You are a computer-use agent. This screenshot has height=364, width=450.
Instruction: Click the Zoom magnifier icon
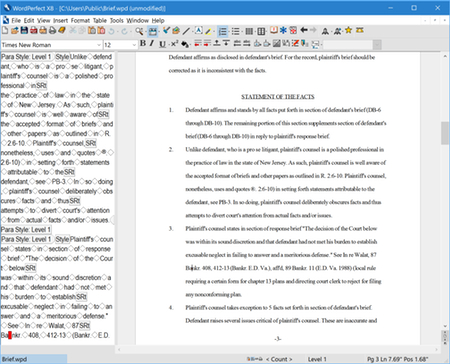pos(139,31)
